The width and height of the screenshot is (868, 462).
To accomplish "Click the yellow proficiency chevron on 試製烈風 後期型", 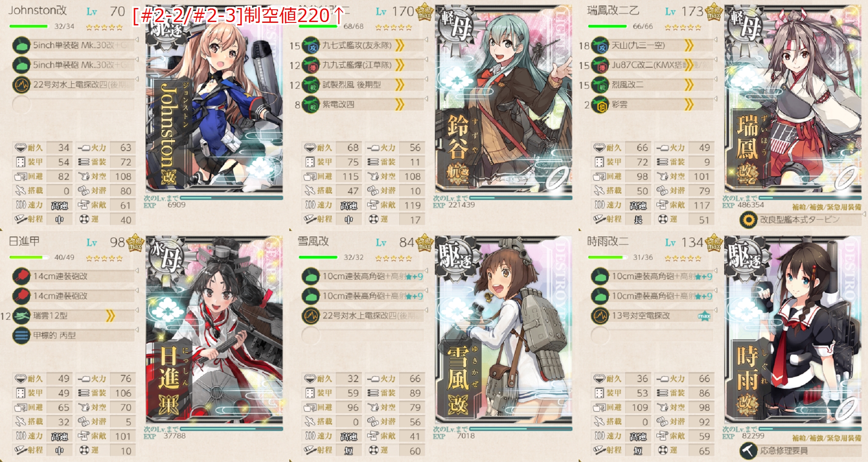I will [x=400, y=85].
